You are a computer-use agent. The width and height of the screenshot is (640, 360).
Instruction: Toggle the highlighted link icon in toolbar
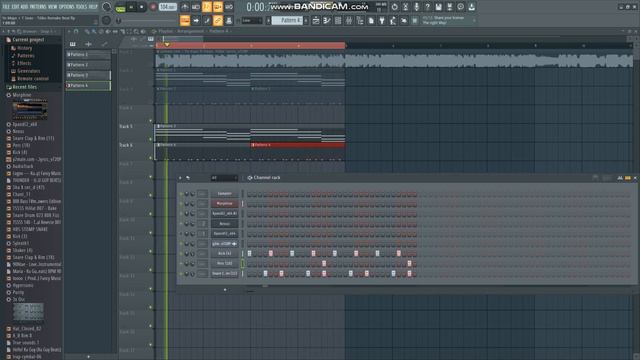[218, 20]
